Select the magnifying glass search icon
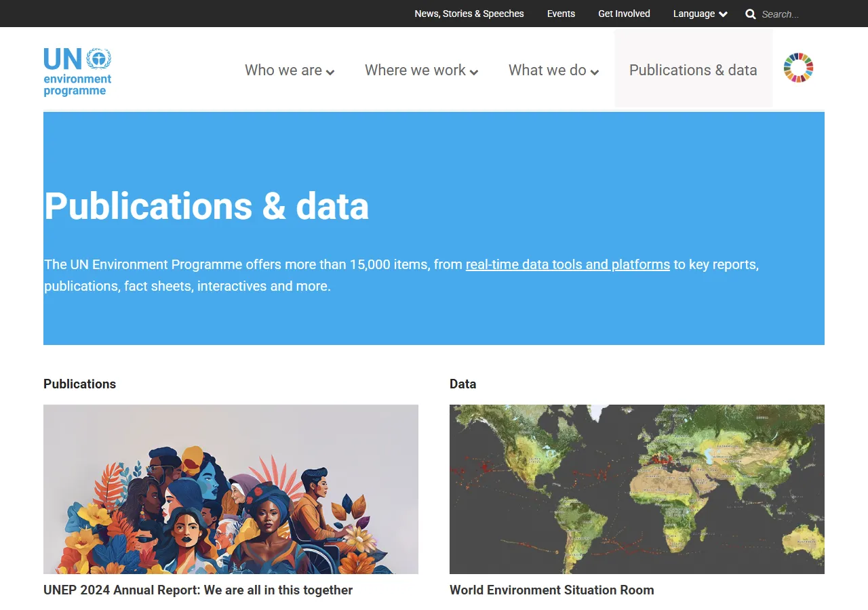Screen dimensions: 868x610 pyautogui.click(x=750, y=14)
